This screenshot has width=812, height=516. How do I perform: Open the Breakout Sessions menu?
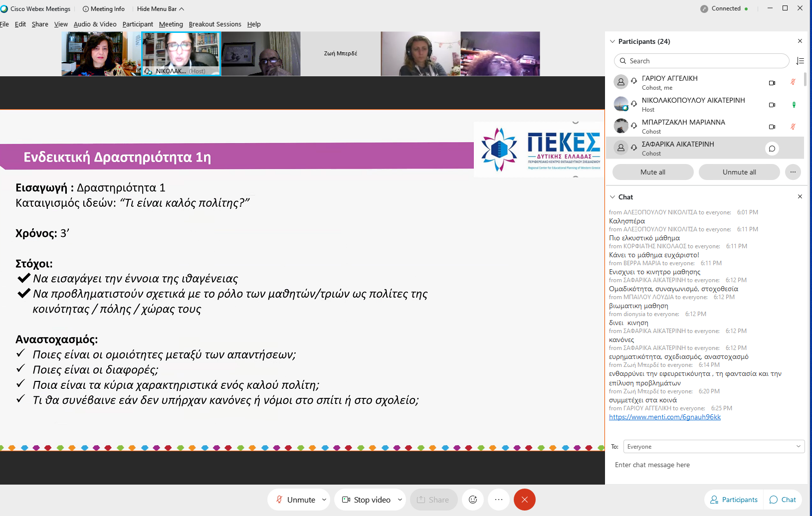point(215,24)
